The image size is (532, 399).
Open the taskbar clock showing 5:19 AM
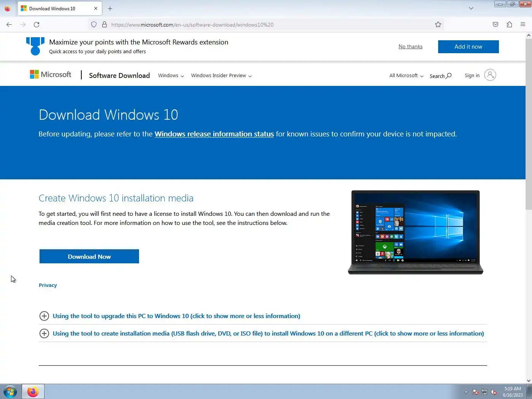513,392
